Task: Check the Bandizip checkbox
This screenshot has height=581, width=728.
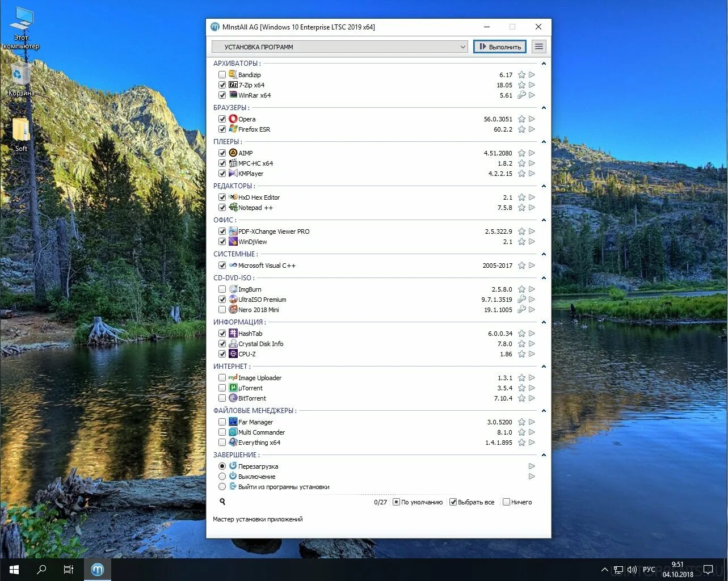Action: [222, 75]
